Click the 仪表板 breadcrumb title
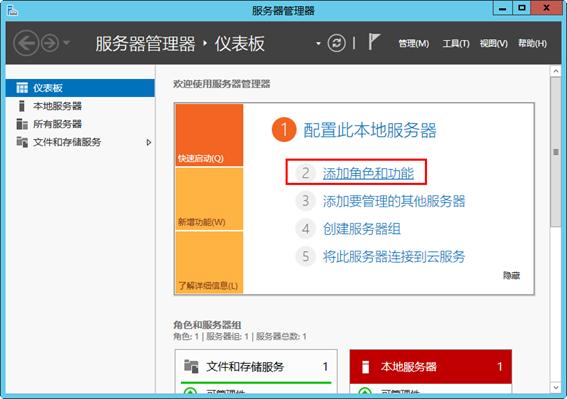 tap(239, 43)
